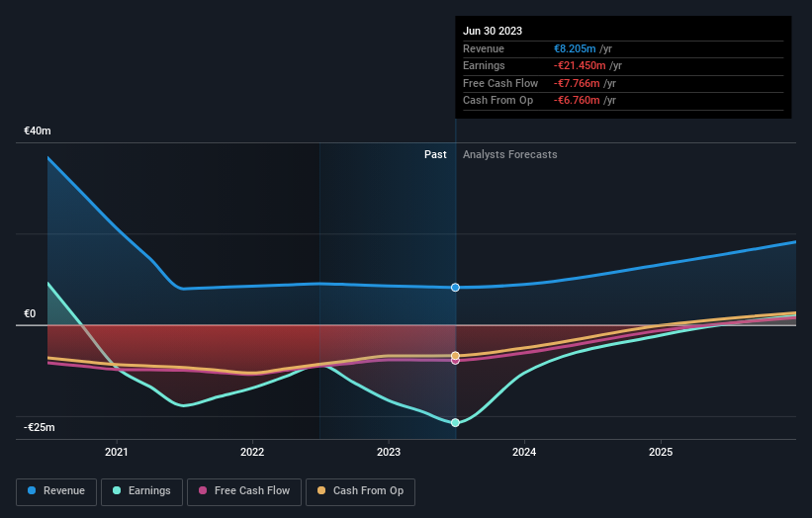The height and width of the screenshot is (518, 812).
Task: Click the -€6.760m cash from op value
Action: point(577,101)
